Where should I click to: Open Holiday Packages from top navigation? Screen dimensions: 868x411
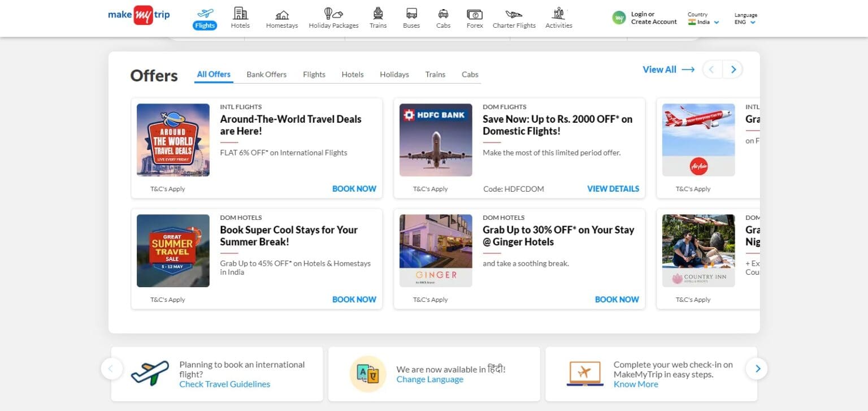click(333, 18)
